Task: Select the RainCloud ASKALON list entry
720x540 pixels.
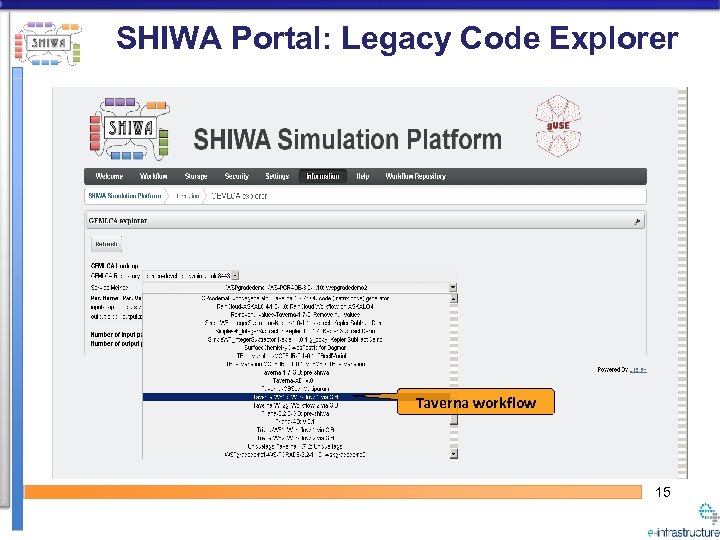Action: pyautogui.click(x=295, y=306)
